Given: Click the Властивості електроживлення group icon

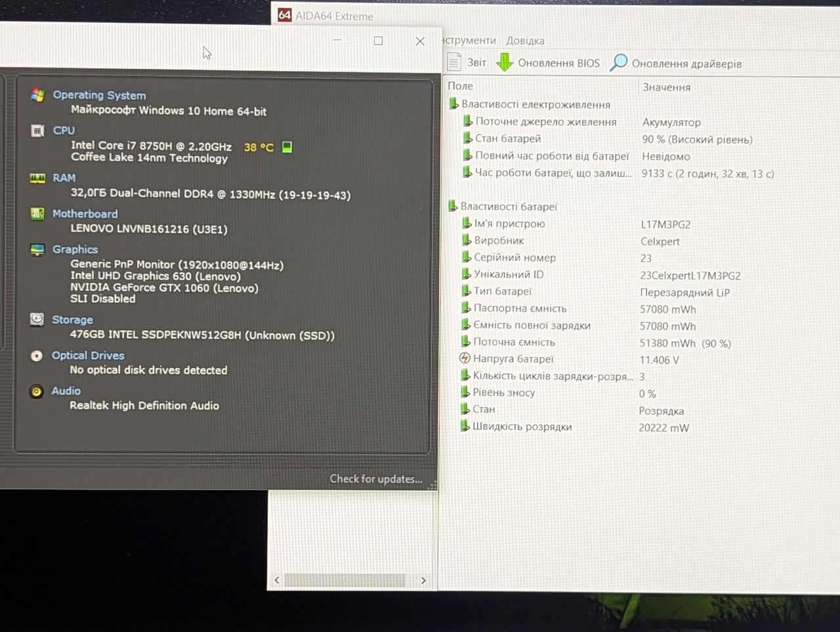Looking at the screenshot, I should (453, 104).
